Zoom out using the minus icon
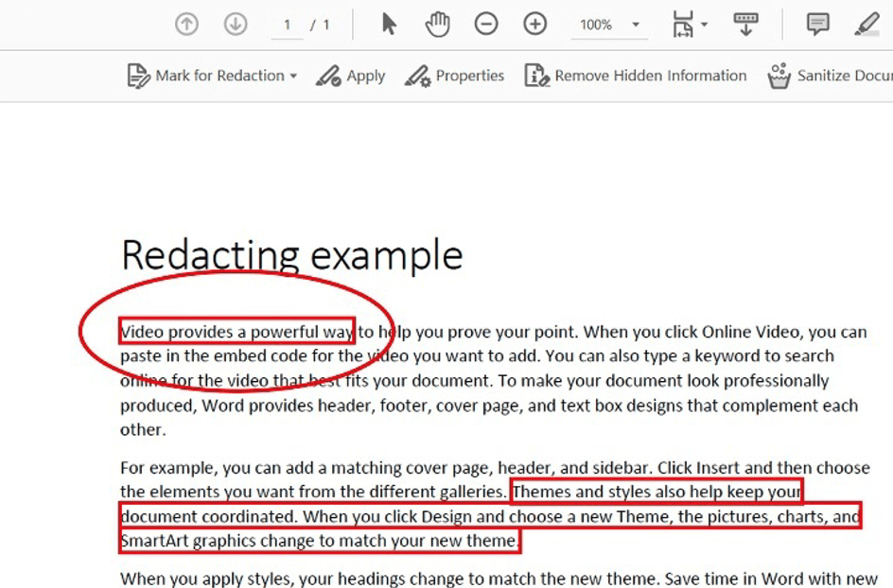 coord(486,24)
